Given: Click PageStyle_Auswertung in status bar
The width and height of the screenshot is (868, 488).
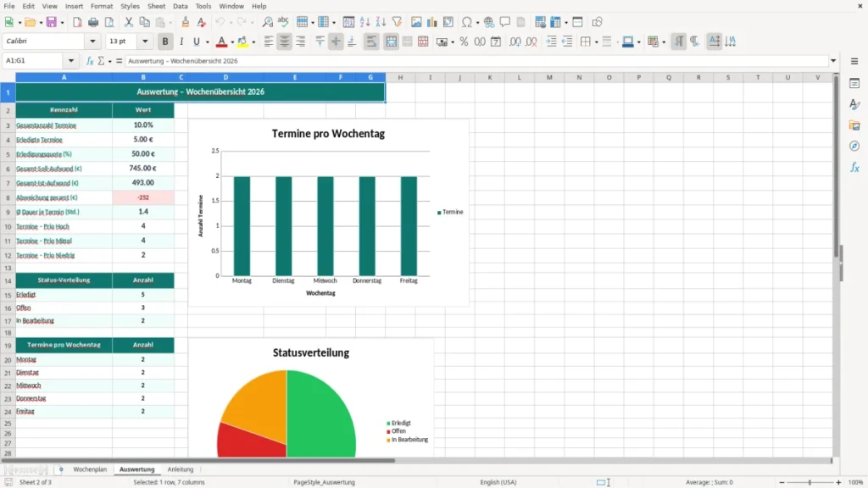Looking at the screenshot, I should [324, 482].
